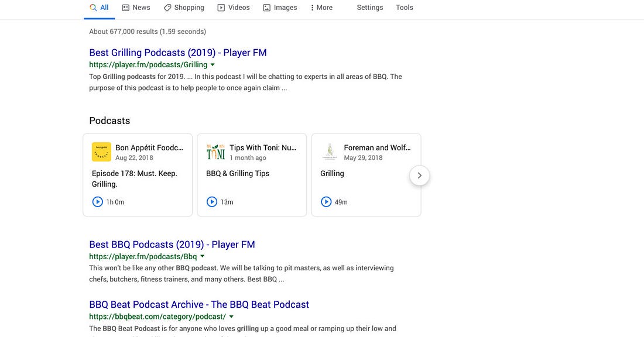Expand options arrow for player.fm/podcasts/Grilling URL
The image size is (644, 337).
pos(213,65)
